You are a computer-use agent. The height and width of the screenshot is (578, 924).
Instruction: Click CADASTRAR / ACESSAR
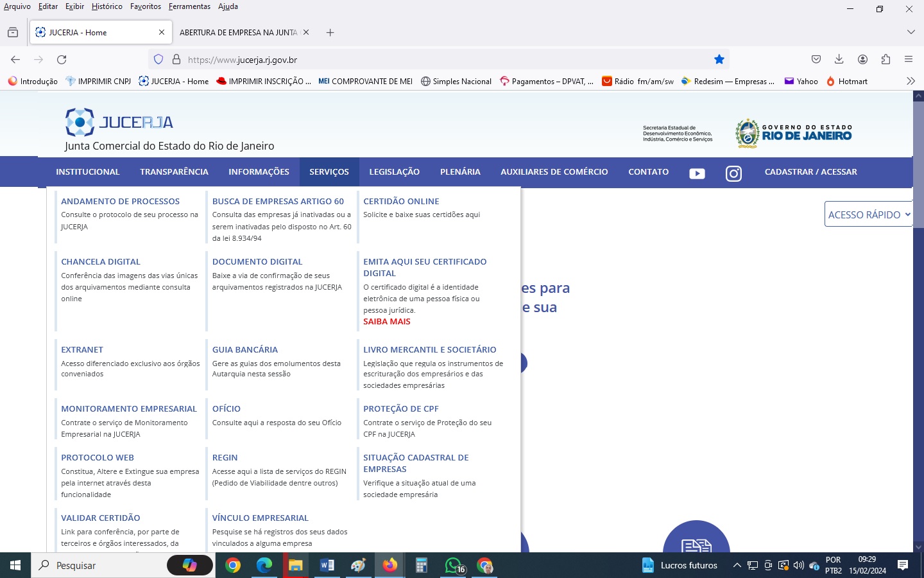coord(811,172)
